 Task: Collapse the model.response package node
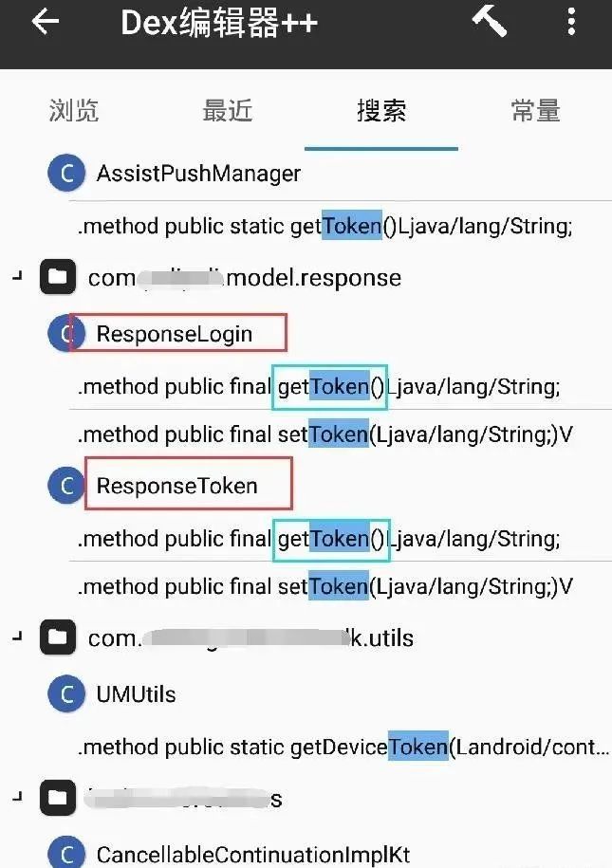pos(18,275)
